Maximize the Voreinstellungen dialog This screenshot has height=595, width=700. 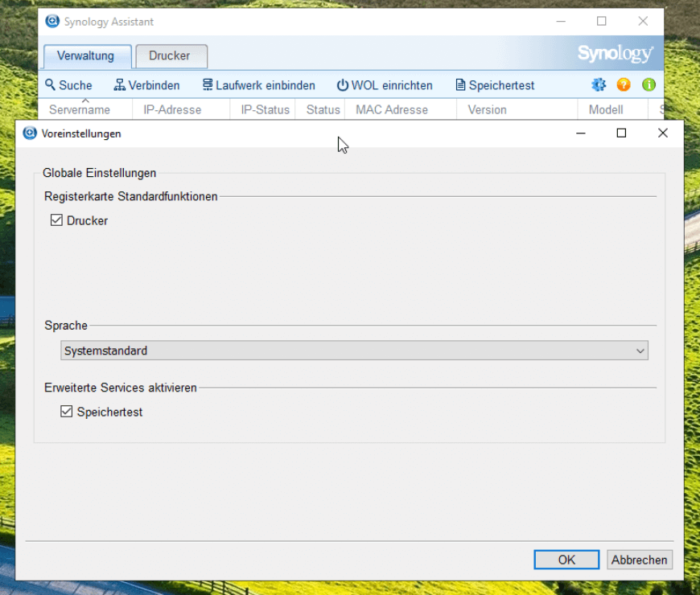pyautogui.click(x=621, y=133)
